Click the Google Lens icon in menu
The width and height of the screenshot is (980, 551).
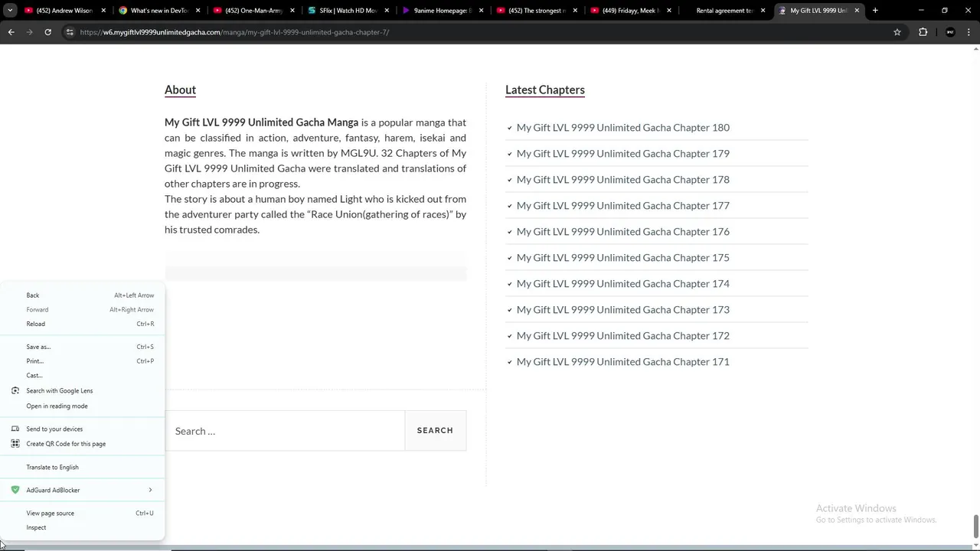15,391
